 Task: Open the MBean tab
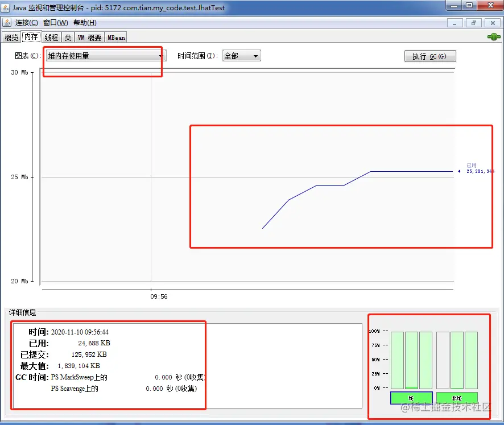tap(116, 38)
